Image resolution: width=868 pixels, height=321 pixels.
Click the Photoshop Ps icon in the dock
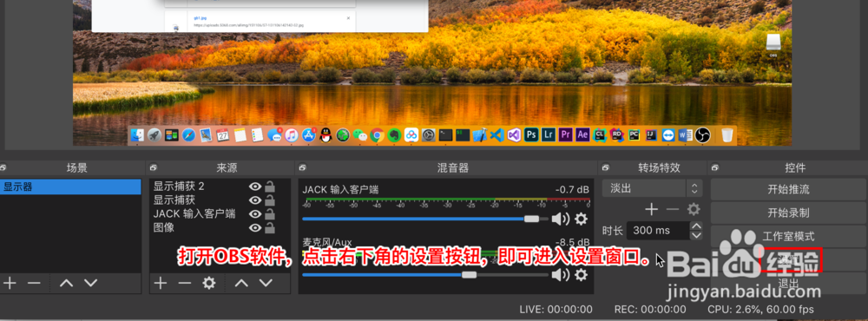531,134
